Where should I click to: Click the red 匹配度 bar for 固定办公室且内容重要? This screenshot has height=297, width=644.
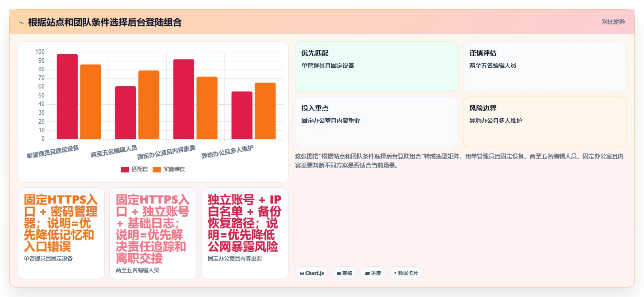click(184, 99)
